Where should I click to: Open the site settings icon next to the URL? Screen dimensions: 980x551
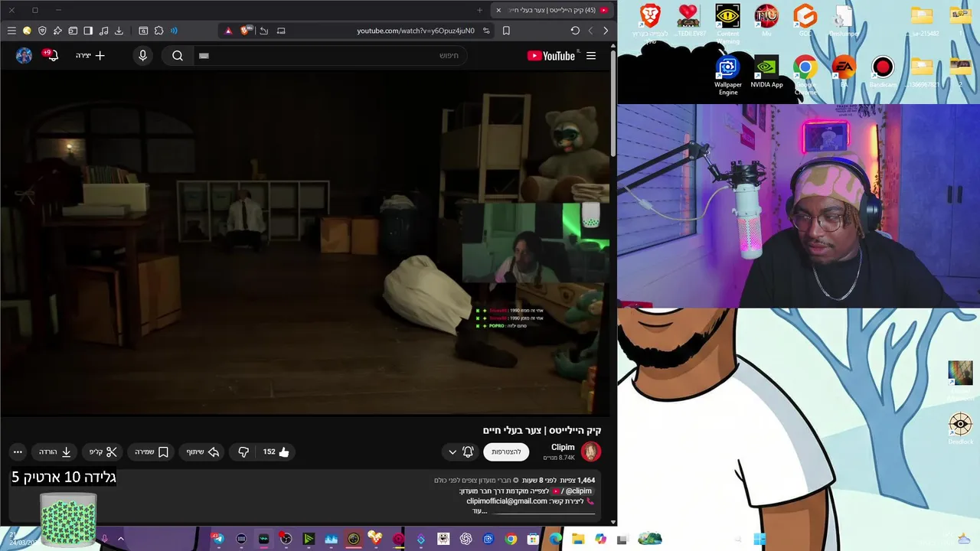(486, 31)
